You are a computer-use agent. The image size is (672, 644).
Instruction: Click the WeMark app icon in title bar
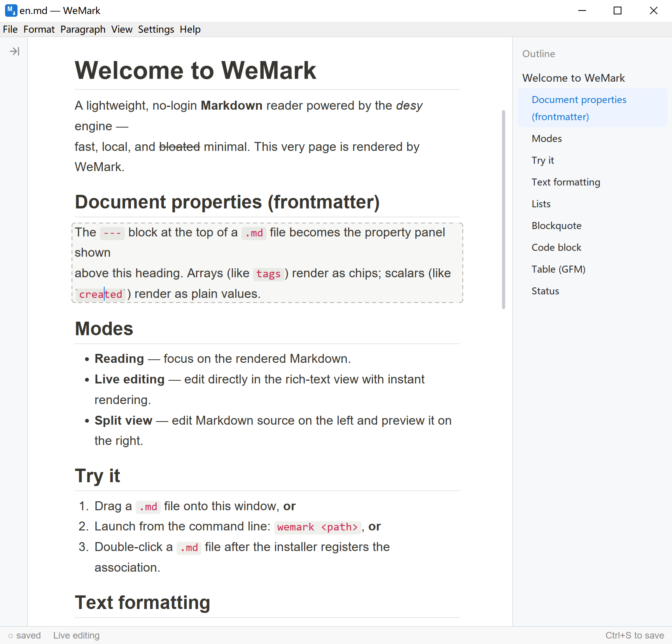coord(11,10)
